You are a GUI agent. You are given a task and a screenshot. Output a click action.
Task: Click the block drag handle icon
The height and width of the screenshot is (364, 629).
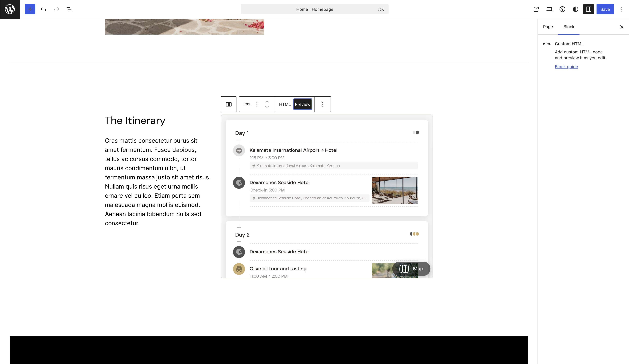click(257, 104)
